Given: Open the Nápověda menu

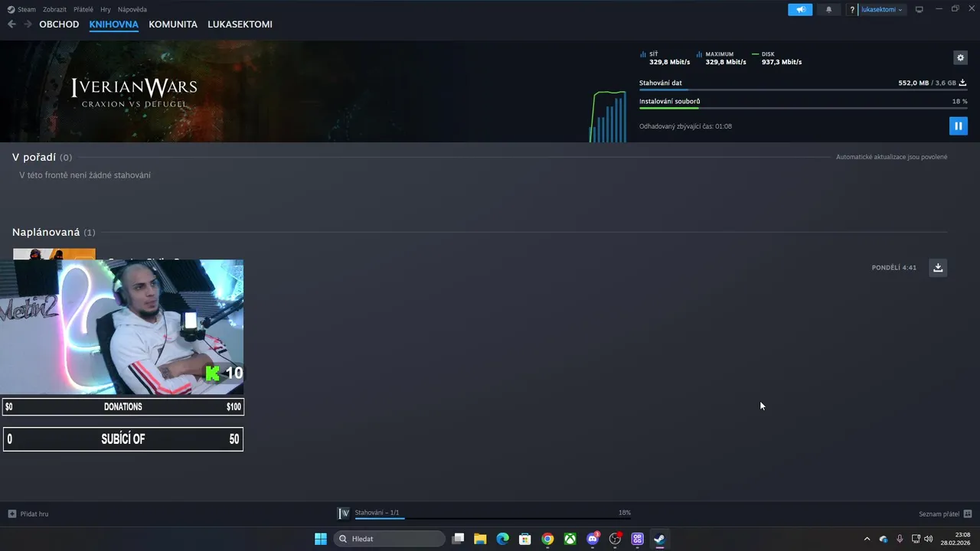Looking at the screenshot, I should pyautogui.click(x=132, y=10).
